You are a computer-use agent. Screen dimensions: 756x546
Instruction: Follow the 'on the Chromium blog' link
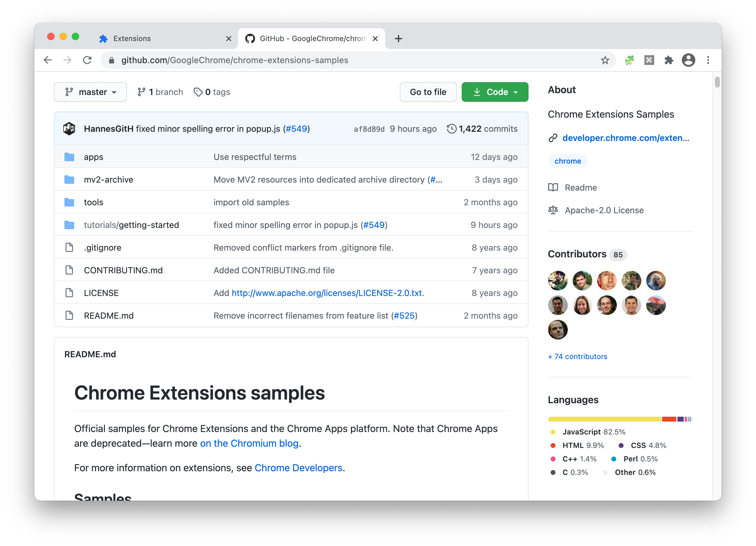tap(249, 443)
